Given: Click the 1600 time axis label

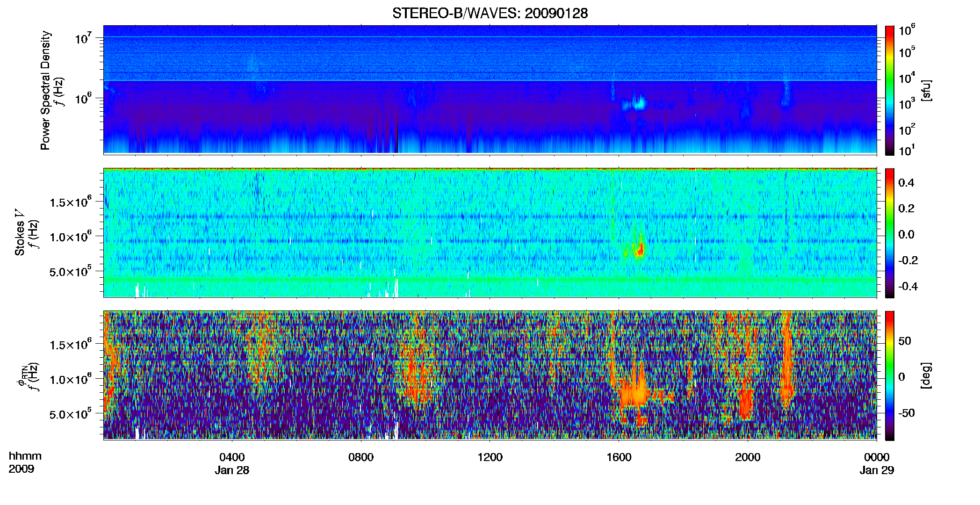Looking at the screenshot, I should click(619, 457).
